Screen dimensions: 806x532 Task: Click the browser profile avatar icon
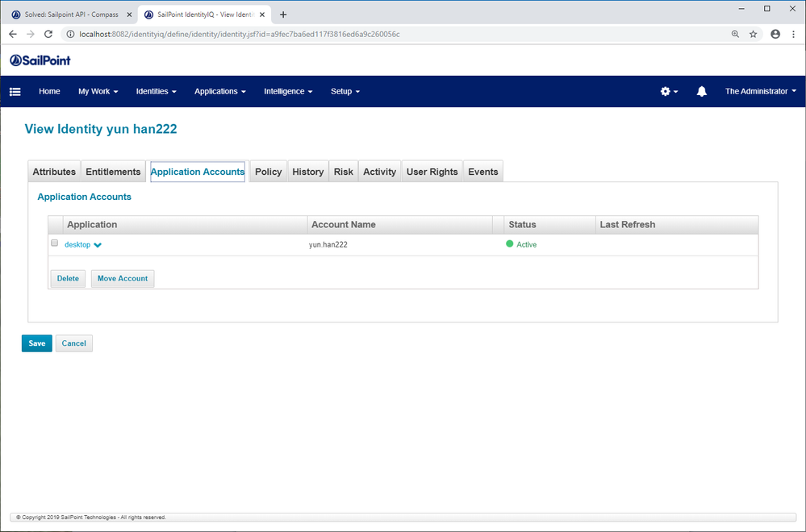pos(775,35)
